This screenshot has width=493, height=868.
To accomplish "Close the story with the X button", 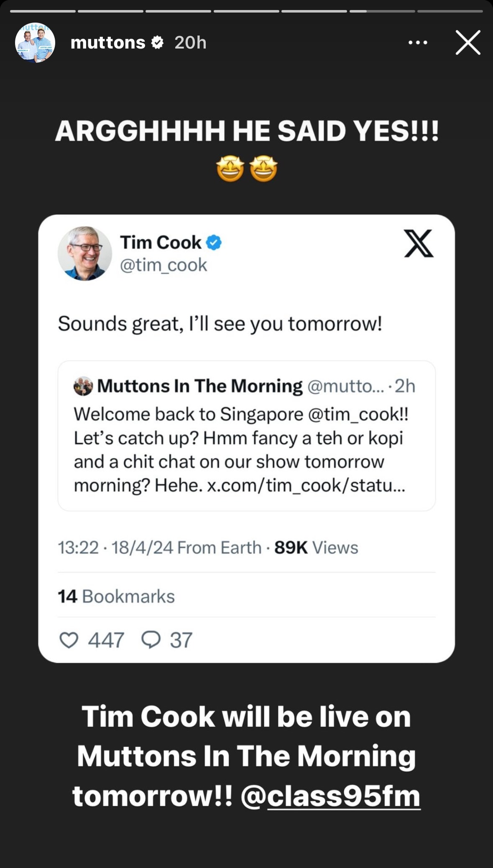I will tap(467, 43).
